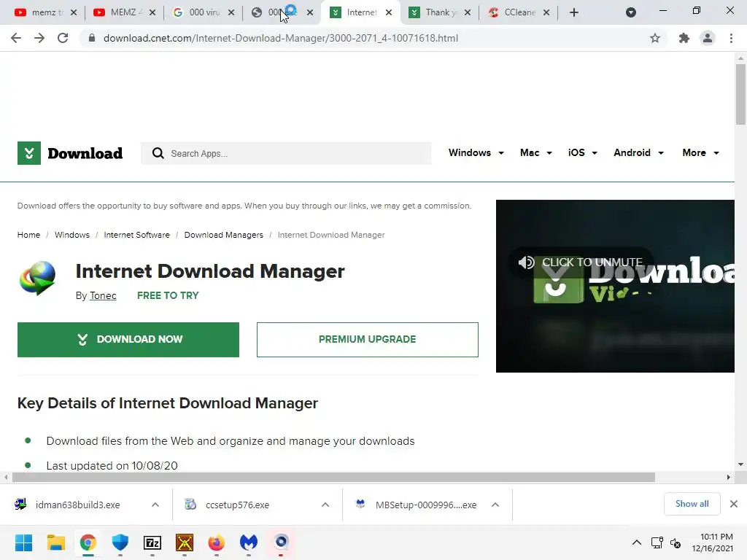Viewport: 747px width, 560px height.
Task: Go back to the previous page
Action: click(x=16, y=38)
